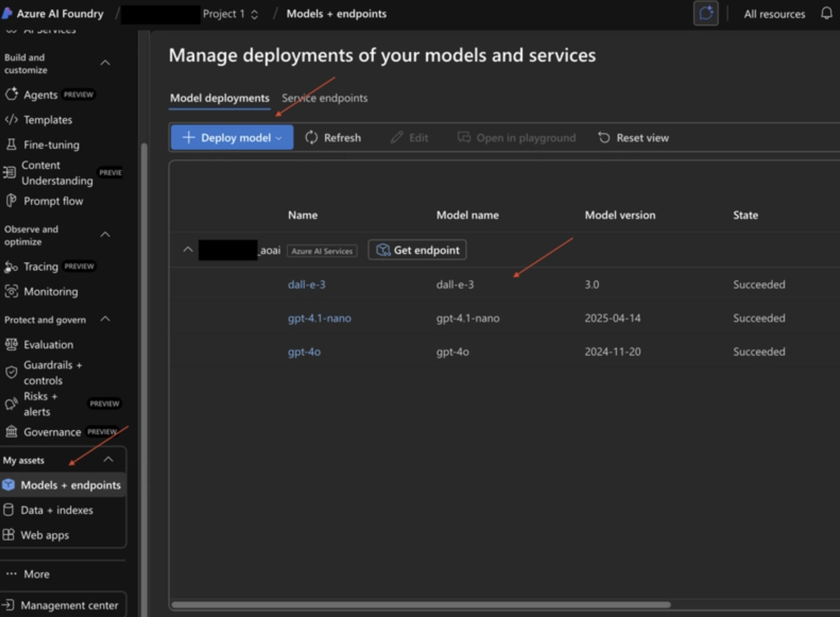Click the Get endpoint cube icon
The width and height of the screenshot is (840, 617).
pyautogui.click(x=383, y=250)
